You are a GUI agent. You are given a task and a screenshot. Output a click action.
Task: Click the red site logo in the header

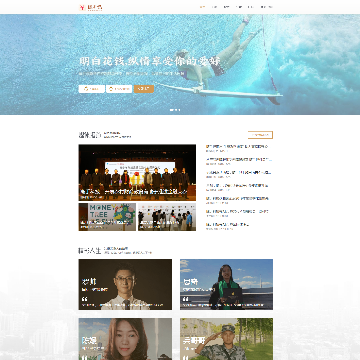90,7
